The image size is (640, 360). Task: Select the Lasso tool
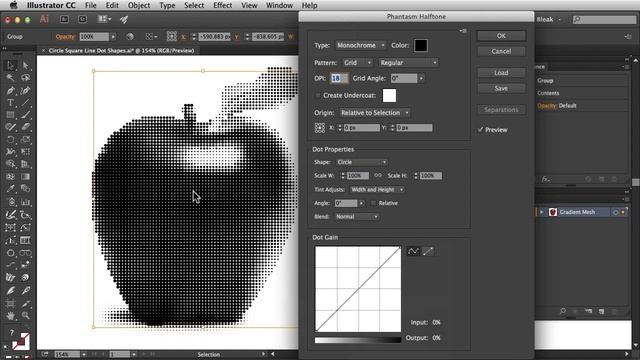[x=25, y=78]
